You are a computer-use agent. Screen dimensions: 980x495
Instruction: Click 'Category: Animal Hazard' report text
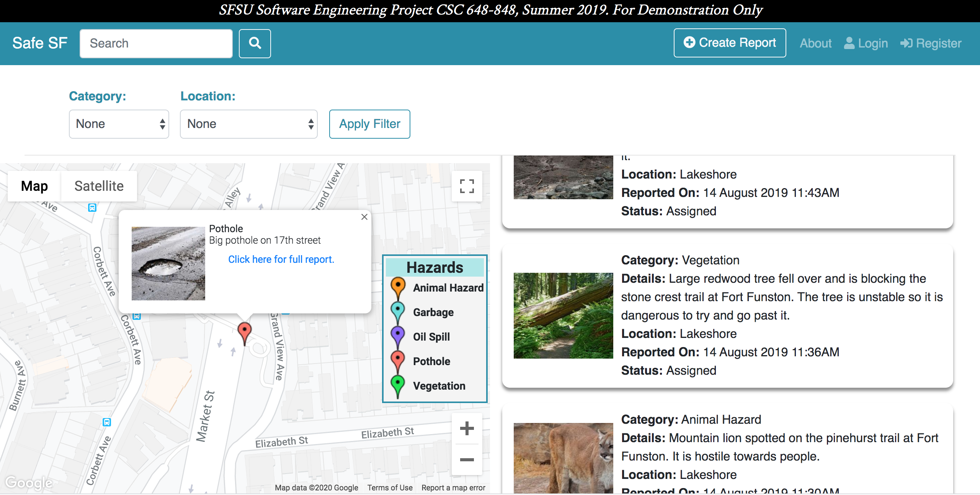[691, 420]
